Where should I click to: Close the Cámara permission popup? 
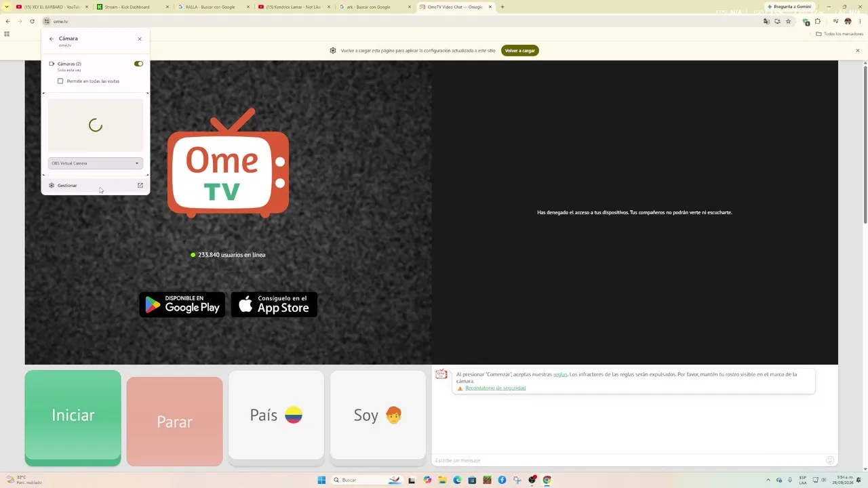pyautogui.click(x=140, y=39)
